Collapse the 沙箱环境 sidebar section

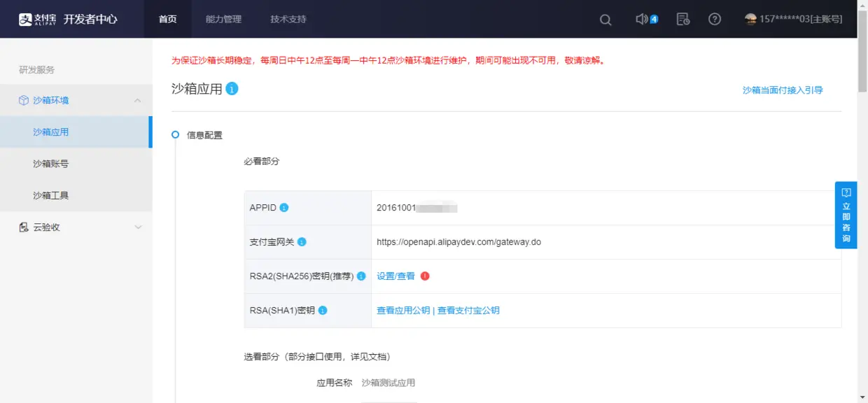138,101
